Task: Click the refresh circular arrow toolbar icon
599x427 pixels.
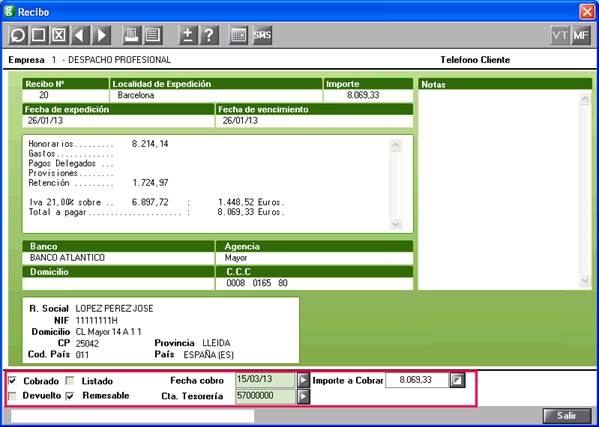Action: 18,36
